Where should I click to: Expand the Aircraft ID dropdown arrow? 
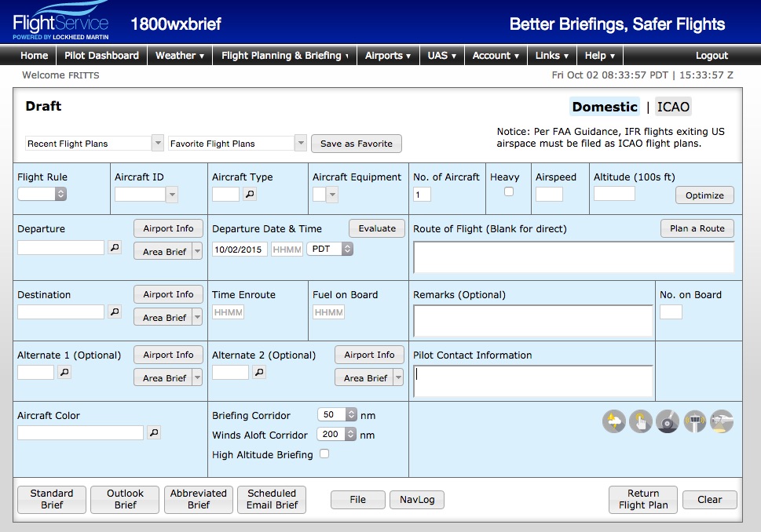click(172, 195)
